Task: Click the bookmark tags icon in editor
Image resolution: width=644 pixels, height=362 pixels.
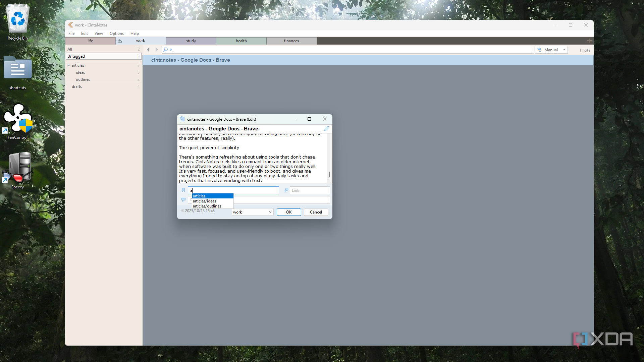Action: 183,190
